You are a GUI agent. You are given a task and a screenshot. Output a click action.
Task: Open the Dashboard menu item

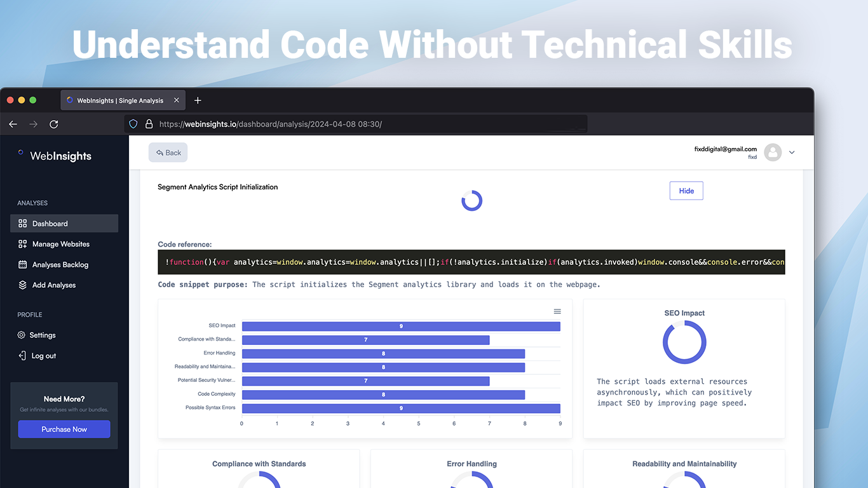(64, 224)
